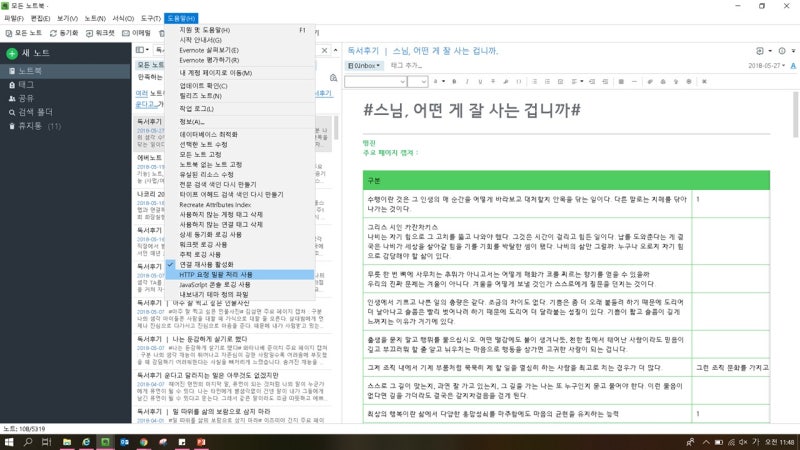Apply underline formatting in the note editor toolbar
The height and width of the screenshot is (450, 800).
[x=480, y=82]
